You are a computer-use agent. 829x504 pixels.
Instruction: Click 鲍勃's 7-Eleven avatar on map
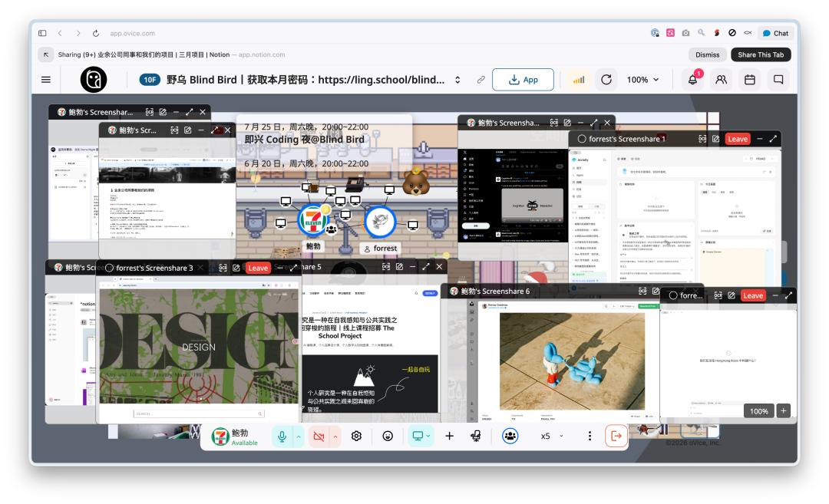pyautogui.click(x=313, y=221)
